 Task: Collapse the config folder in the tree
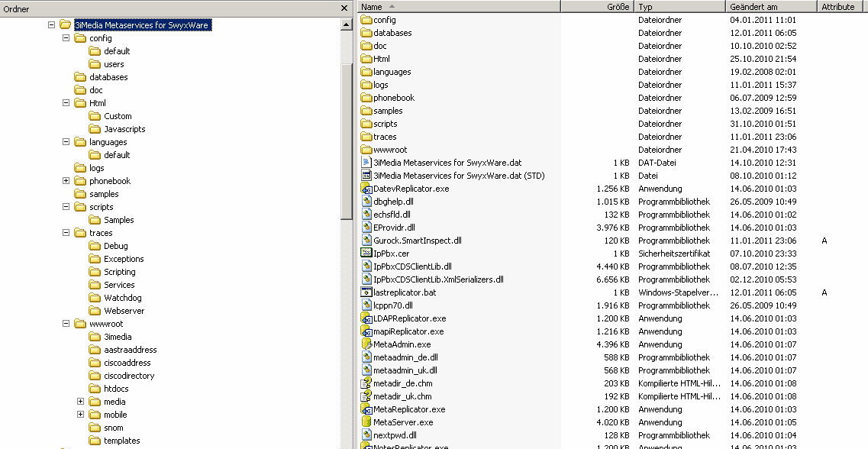66,38
